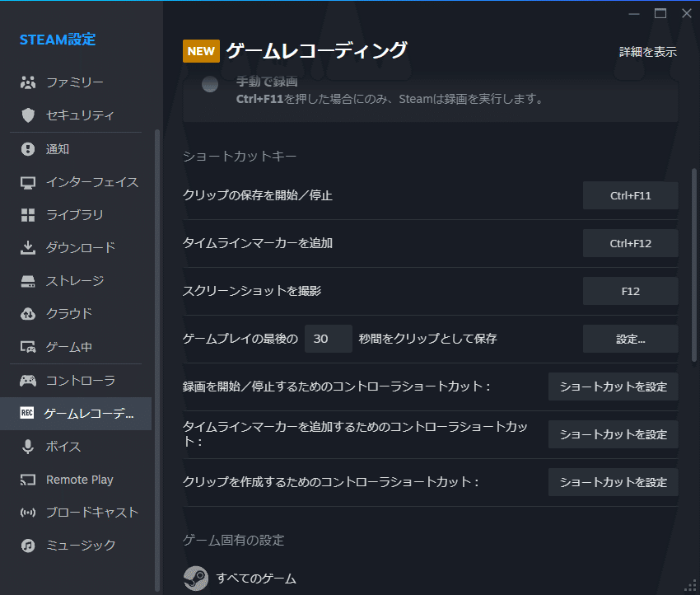Screen dimensions: 700x595
Task: Click the sidebar vertical scrollbar
Action: [156, 360]
